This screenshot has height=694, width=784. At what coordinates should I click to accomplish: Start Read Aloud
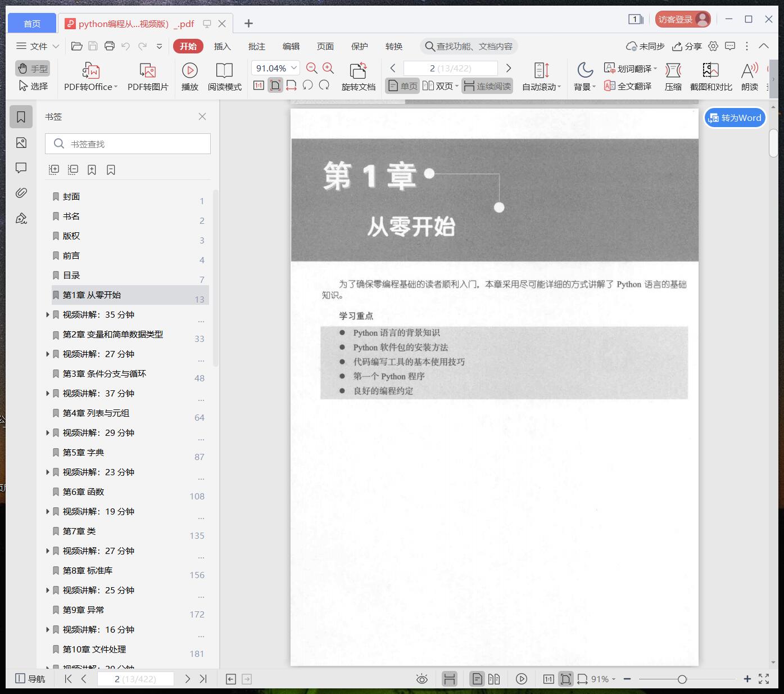[x=750, y=76]
